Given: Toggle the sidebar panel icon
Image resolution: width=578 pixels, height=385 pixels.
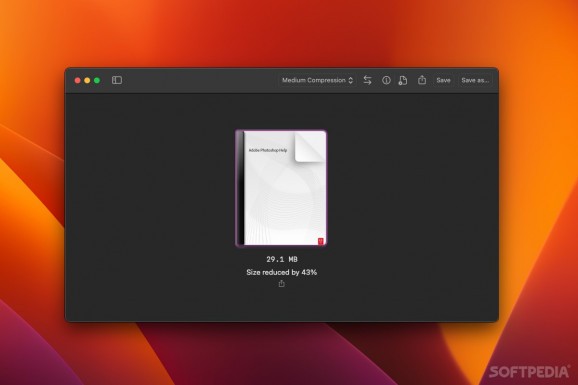Looking at the screenshot, I should (117, 80).
